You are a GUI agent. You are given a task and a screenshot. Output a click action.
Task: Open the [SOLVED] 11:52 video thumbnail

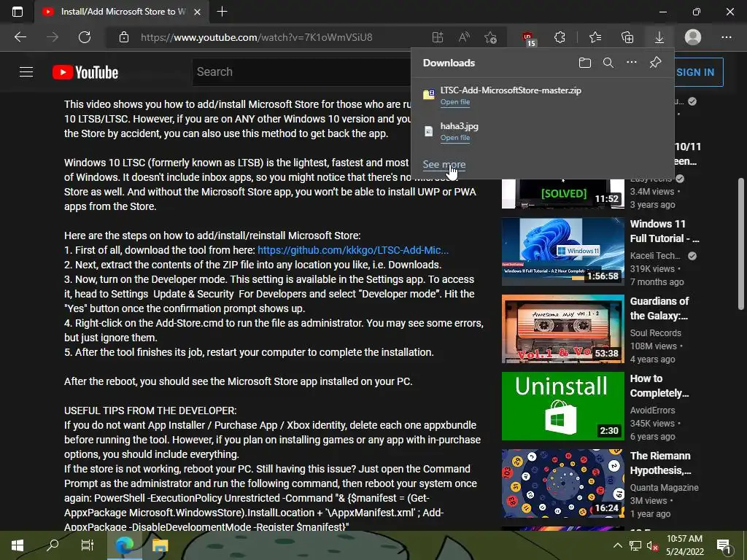(x=562, y=194)
